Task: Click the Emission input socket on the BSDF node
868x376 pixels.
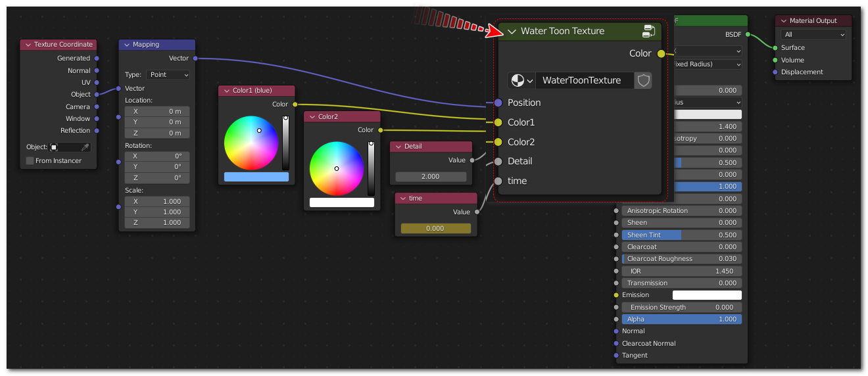Action: 616,295
